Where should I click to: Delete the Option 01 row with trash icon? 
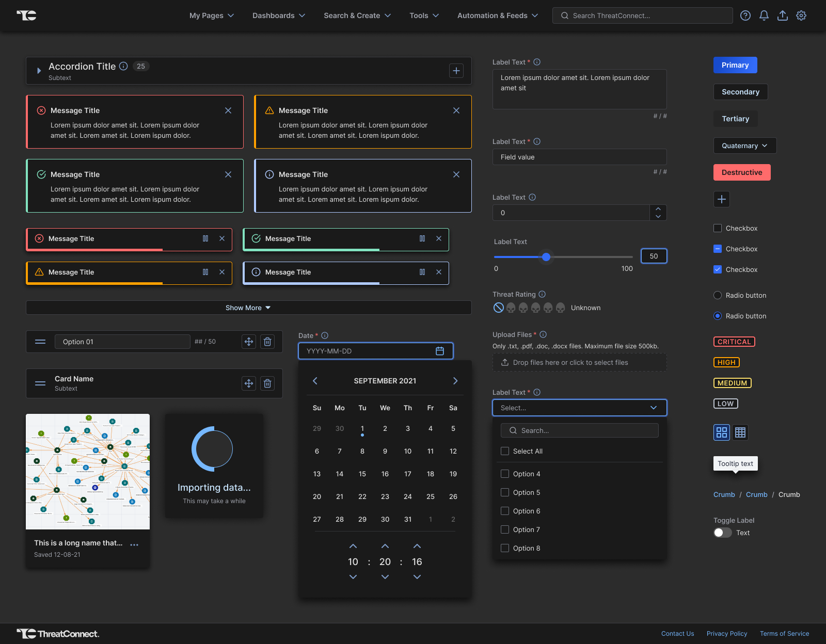(267, 342)
